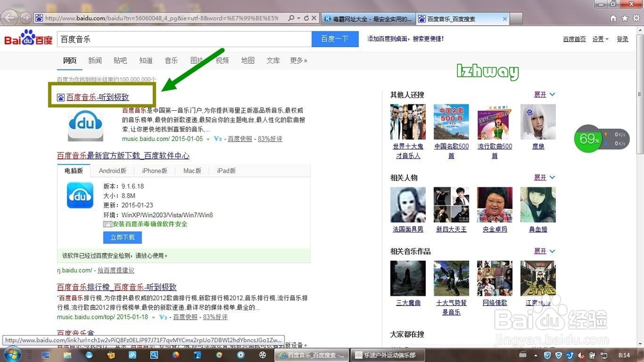Click the blue shield tray icon
The image size is (644, 362).
pyautogui.click(x=547, y=355)
